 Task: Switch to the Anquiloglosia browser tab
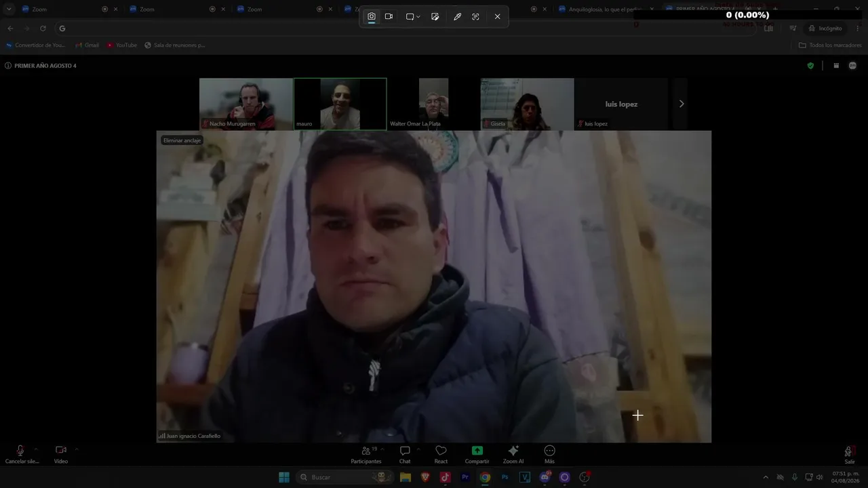tap(604, 9)
